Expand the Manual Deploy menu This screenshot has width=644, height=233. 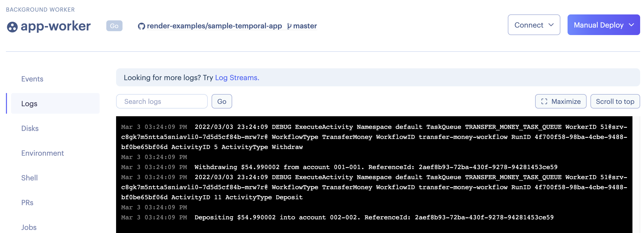pyautogui.click(x=598, y=25)
